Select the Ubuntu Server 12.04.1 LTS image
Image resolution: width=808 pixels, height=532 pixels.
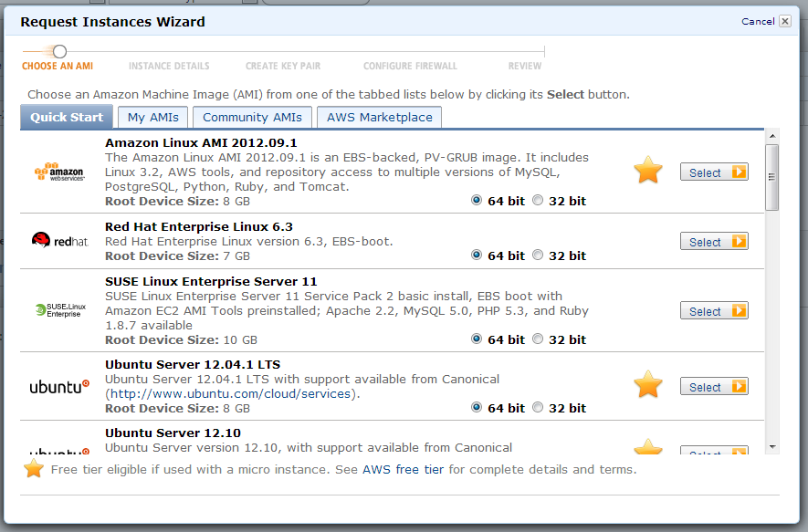pyautogui.click(x=714, y=387)
